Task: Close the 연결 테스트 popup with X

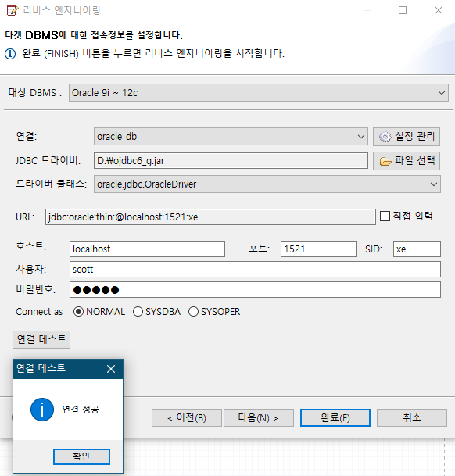Action: [x=111, y=369]
